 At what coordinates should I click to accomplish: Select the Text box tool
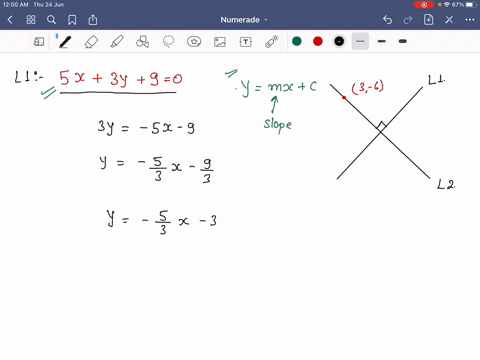246,42
